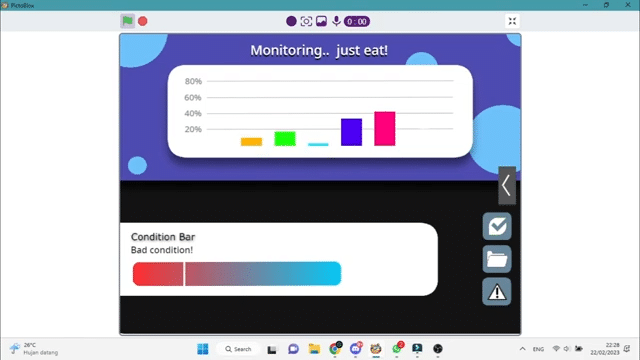Show hidden system tray icons
This screenshot has height=360, width=640.
[522, 349]
